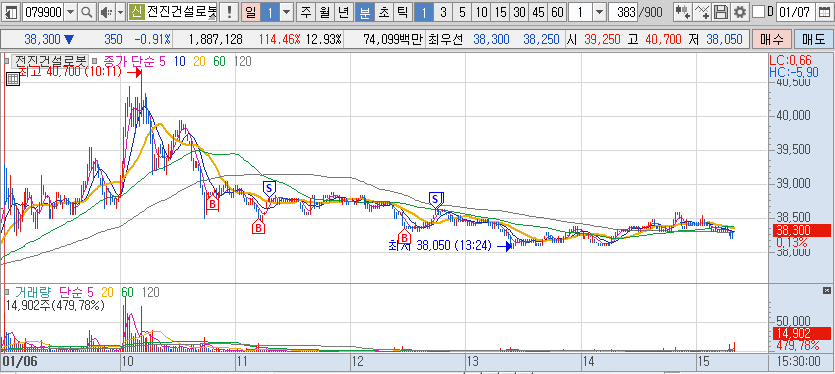Viewport: 835px width, 374px height.
Task: Click the 최저 38,050 (13:24) low label
Action: click(x=440, y=246)
